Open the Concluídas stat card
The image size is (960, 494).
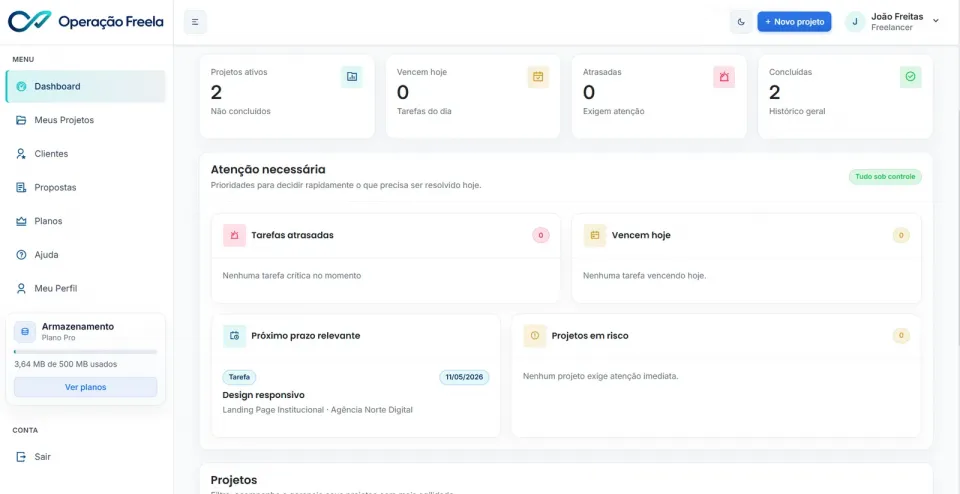click(x=846, y=97)
